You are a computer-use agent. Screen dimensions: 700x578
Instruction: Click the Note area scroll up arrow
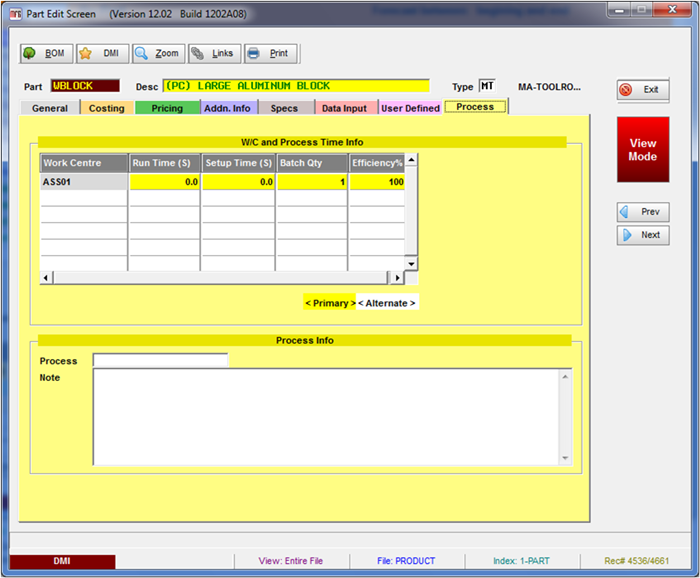coord(565,377)
